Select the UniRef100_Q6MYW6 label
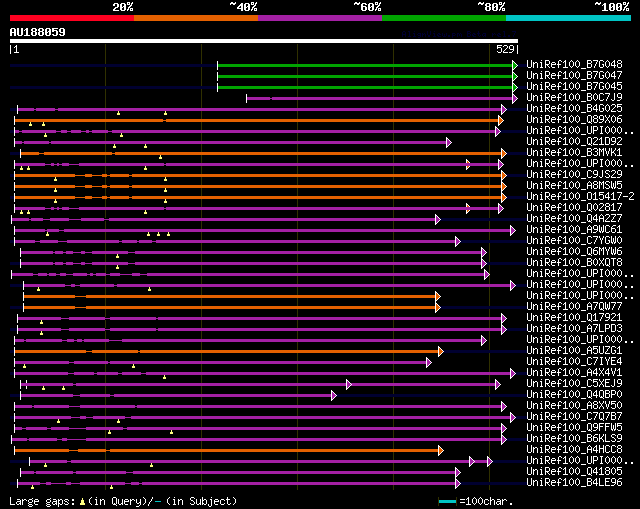The image size is (640, 509). (x=574, y=252)
